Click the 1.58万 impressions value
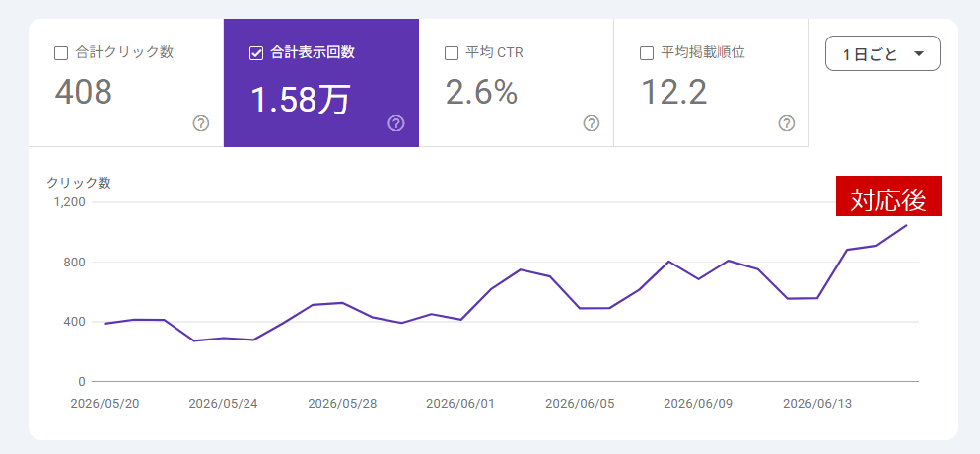This screenshot has width=980, height=454. point(300,100)
